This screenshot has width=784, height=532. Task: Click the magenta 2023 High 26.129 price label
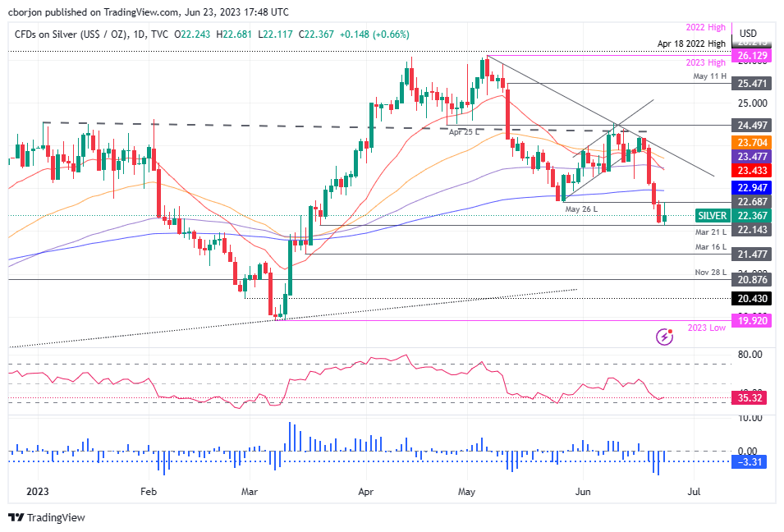[751, 55]
